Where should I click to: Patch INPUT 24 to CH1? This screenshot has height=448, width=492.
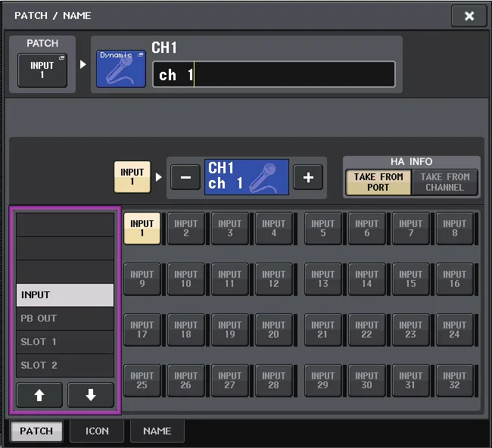click(455, 330)
